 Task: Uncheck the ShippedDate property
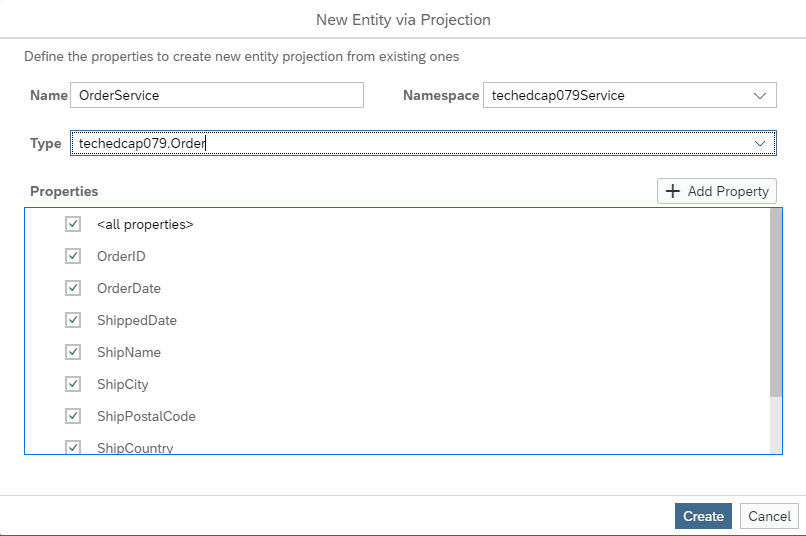coord(73,320)
